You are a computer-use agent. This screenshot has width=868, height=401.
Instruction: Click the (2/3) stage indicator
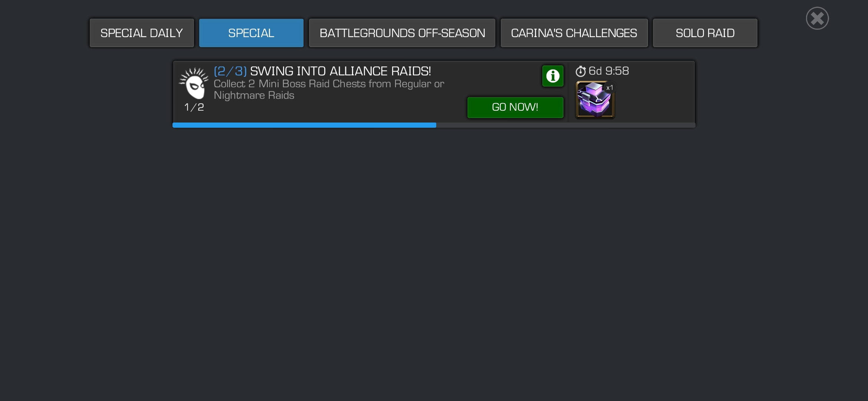230,71
